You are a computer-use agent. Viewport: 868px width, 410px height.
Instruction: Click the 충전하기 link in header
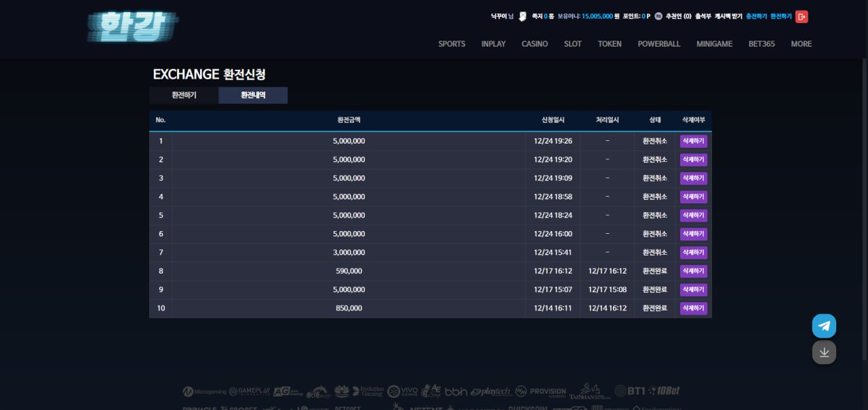(756, 16)
